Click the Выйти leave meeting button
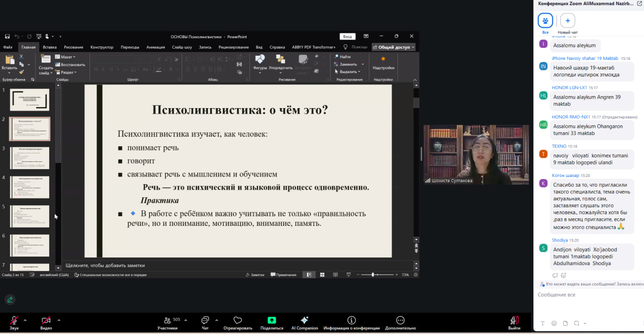This screenshot has height=334, width=644. [514, 321]
